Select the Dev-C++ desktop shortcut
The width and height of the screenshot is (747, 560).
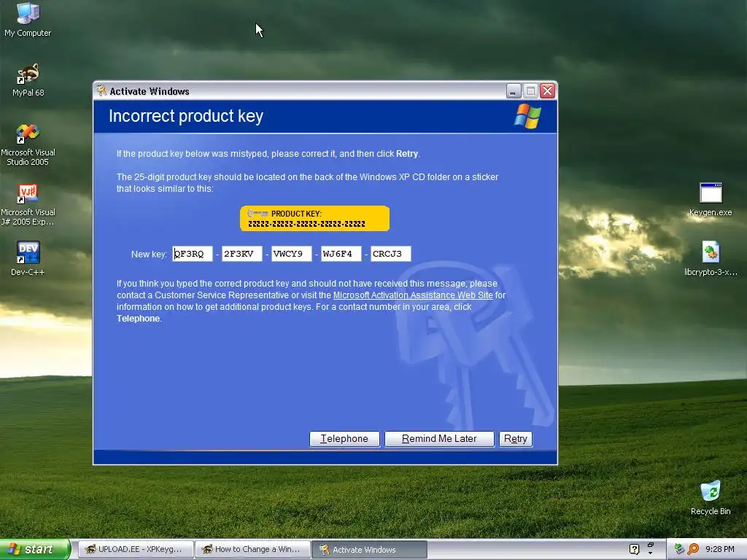[28, 258]
